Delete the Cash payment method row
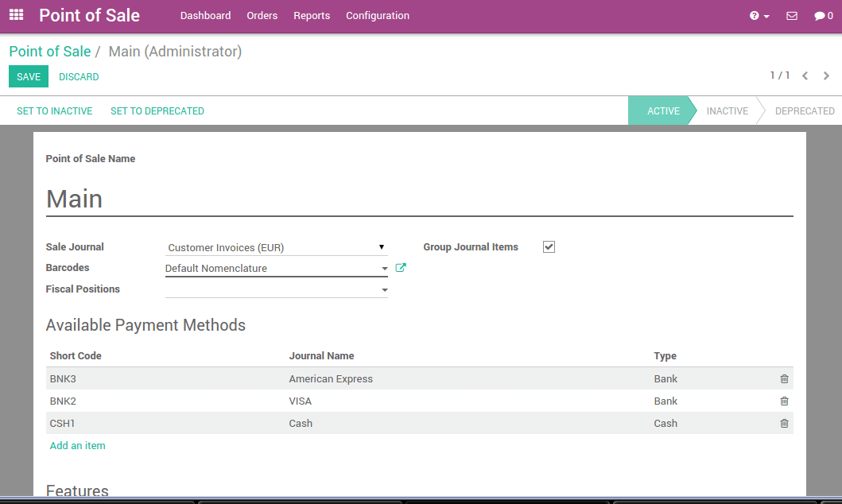 coord(784,424)
